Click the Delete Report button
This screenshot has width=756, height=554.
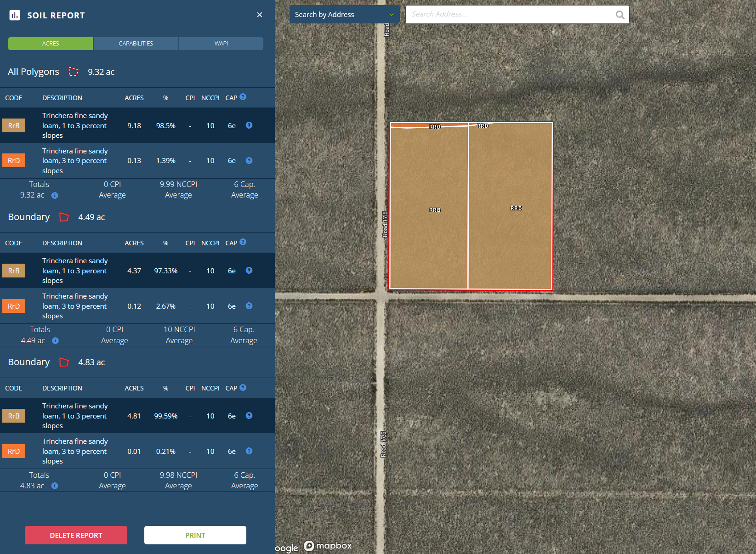click(x=76, y=535)
